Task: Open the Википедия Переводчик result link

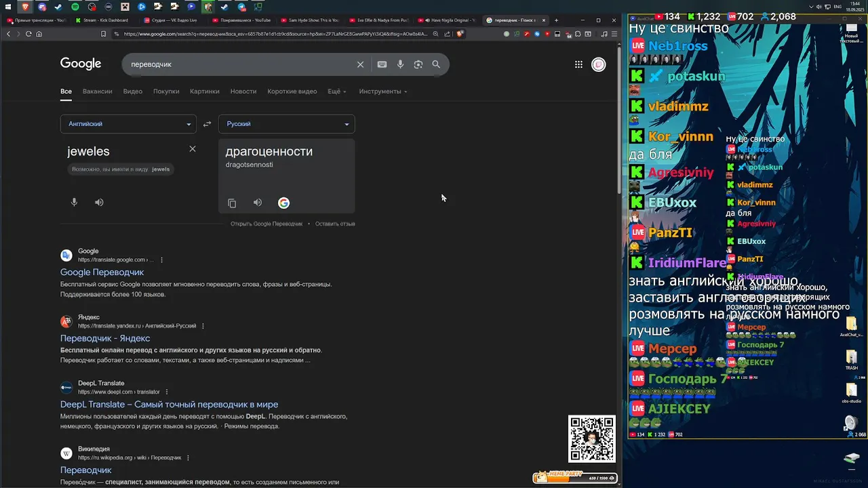Action: pos(86,470)
